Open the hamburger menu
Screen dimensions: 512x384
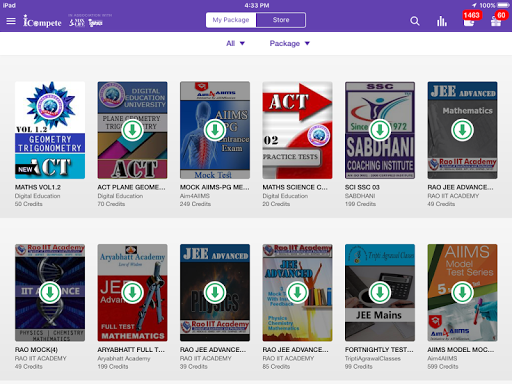pyautogui.click(x=11, y=21)
